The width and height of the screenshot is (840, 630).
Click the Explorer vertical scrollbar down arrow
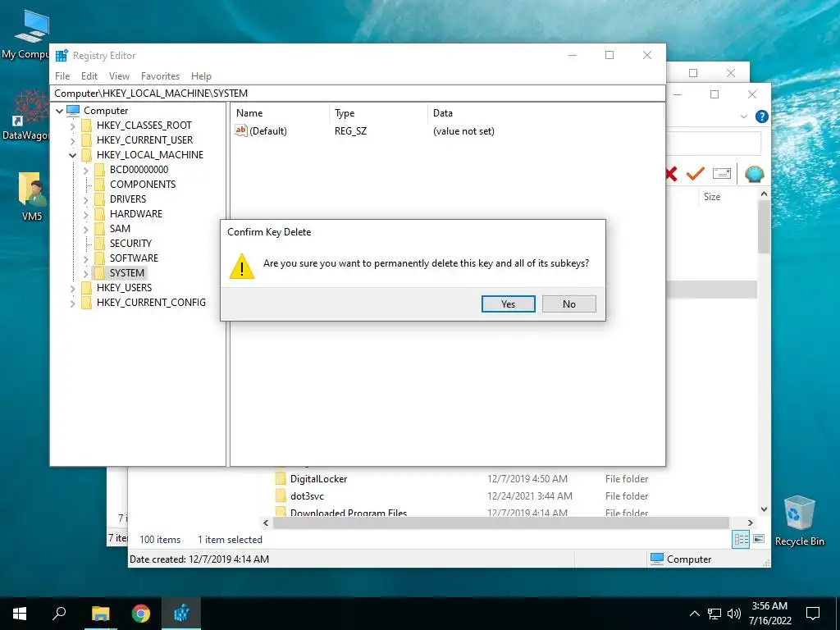764,509
